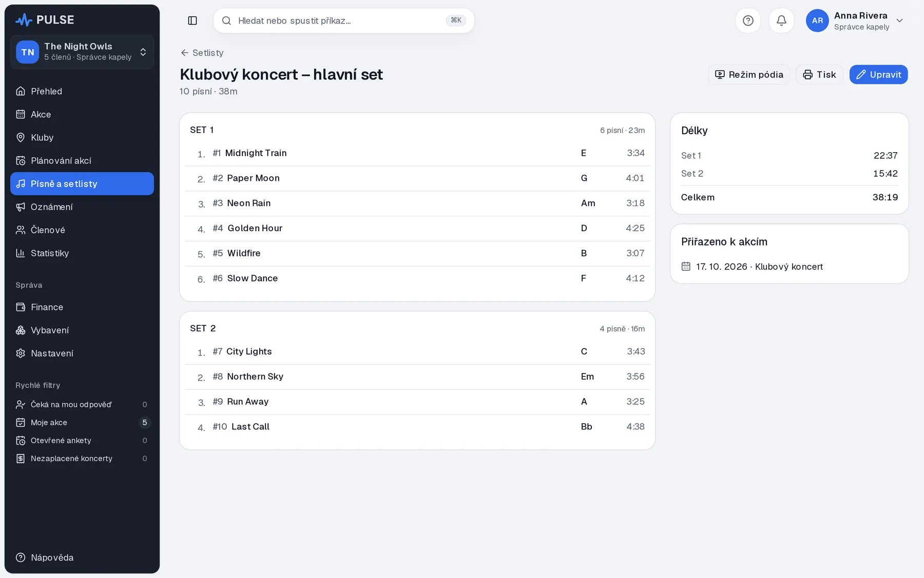Open Oznámení page
Image resolution: width=924 pixels, height=578 pixels.
coord(82,207)
